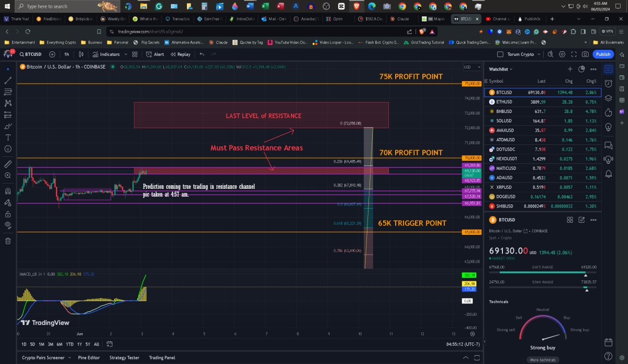Screen dimensions: 628x364
Task: Enter fullscreen chart mode
Action: click(x=574, y=54)
